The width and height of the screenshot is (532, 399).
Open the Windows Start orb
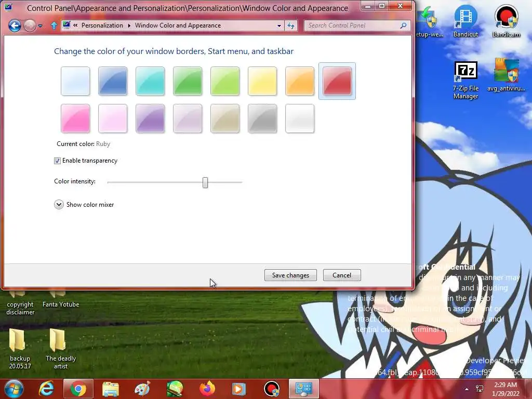pyautogui.click(x=13, y=389)
